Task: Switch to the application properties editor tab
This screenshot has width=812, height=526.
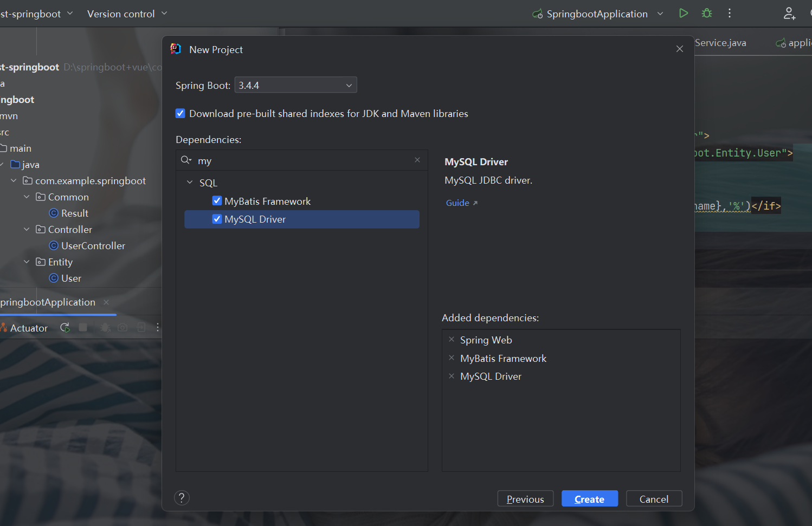Action: 794,43
